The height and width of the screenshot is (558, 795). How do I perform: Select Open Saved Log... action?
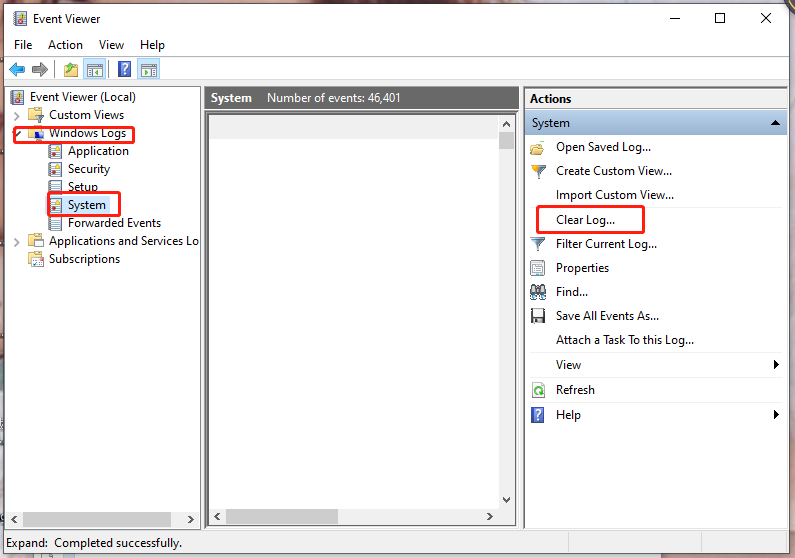[x=603, y=147]
